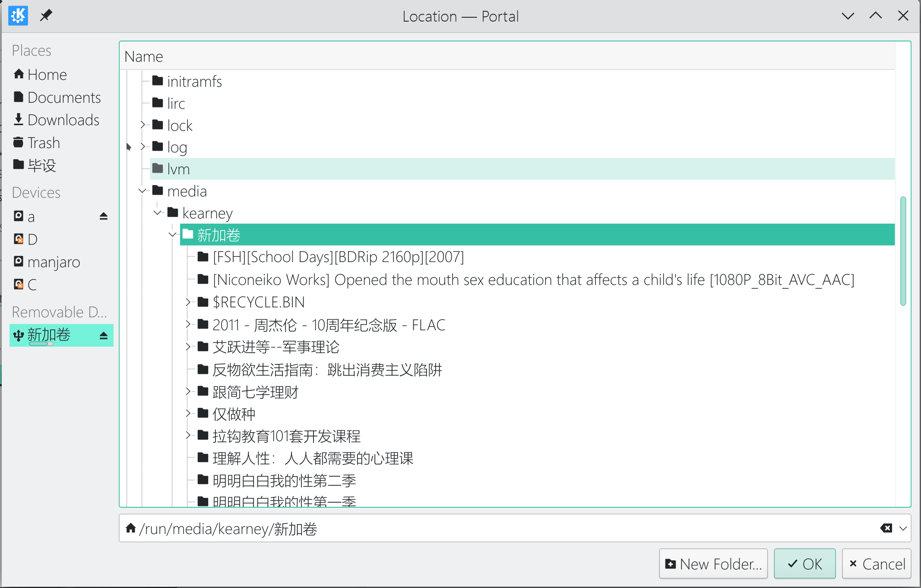This screenshot has width=921, height=588.
Task: Click the log folder icon
Action: click(x=158, y=147)
